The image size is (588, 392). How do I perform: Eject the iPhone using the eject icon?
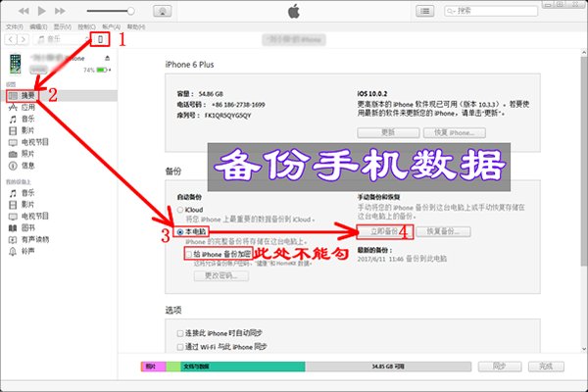coord(108,58)
